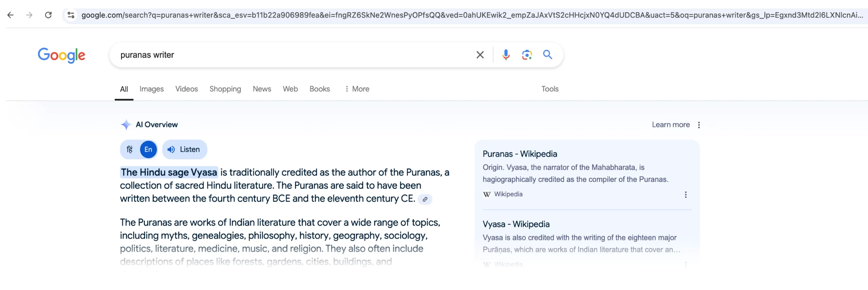Viewport: 868px width, 290px height.
Task: Open the Vyasa - Wikipedia link
Action: [516, 224]
